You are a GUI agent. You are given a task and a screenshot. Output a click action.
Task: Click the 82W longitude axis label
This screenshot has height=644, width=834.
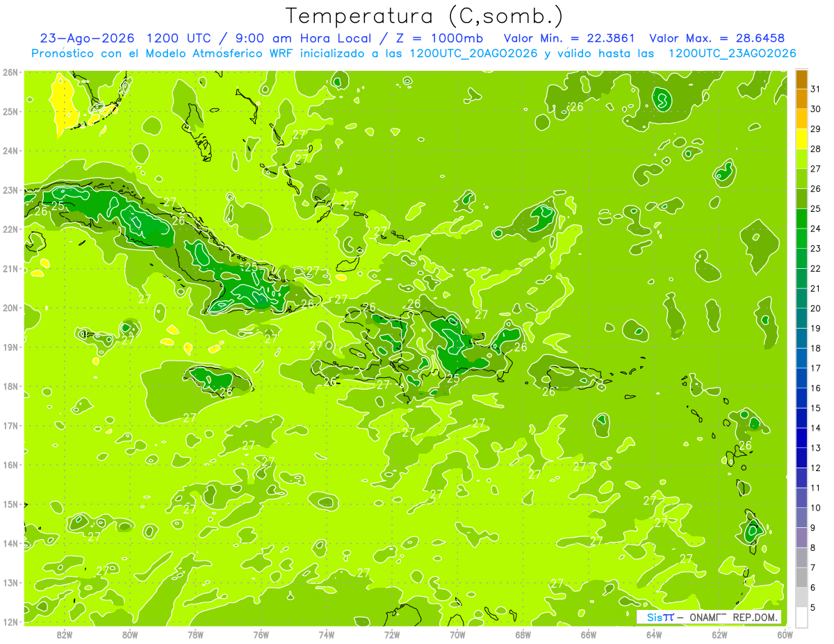pyautogui.click(x=65, y=635)
